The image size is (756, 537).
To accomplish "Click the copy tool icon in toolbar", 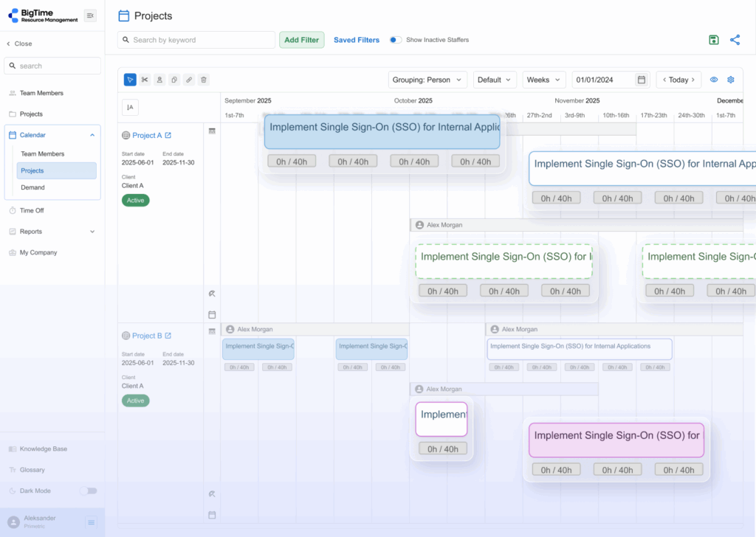I will (x=174, y=80).
